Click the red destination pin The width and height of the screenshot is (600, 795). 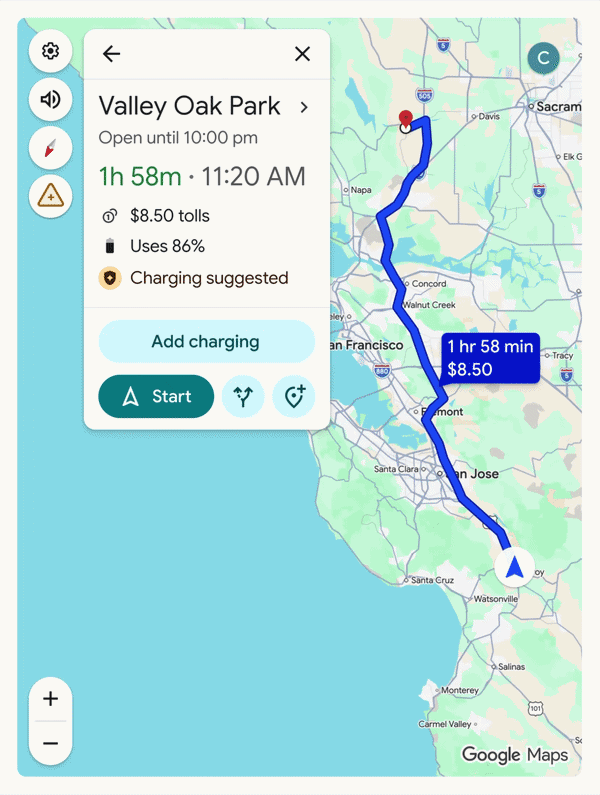point(405,119)
